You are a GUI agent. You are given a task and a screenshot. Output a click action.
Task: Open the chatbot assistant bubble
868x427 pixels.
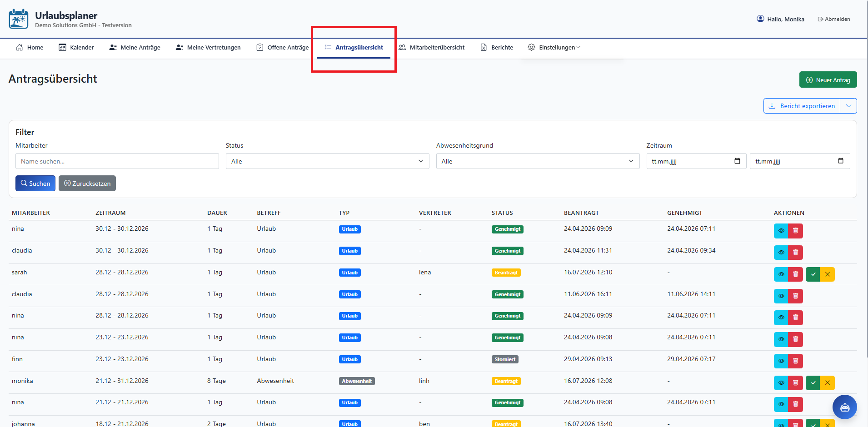844,407
